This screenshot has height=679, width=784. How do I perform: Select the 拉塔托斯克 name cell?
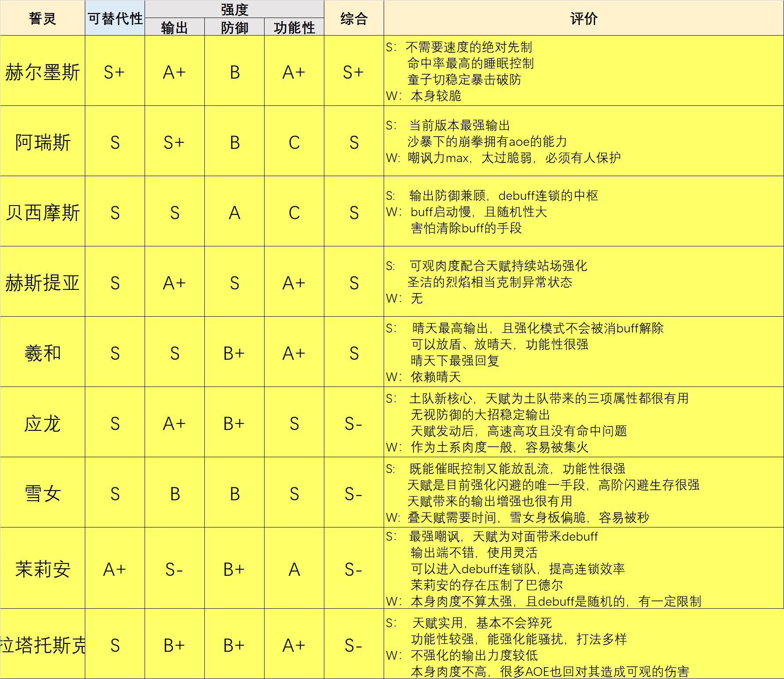pos(42,644)
